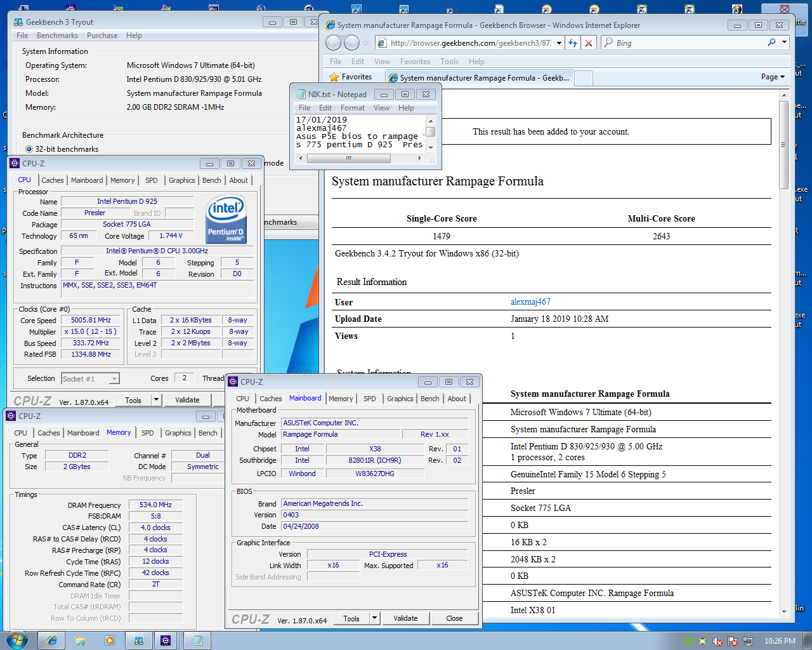This screenshot has height=650, width=812.
Task: Click the BIOS Date field 04/24/2008
Action: tap(375, 526)
